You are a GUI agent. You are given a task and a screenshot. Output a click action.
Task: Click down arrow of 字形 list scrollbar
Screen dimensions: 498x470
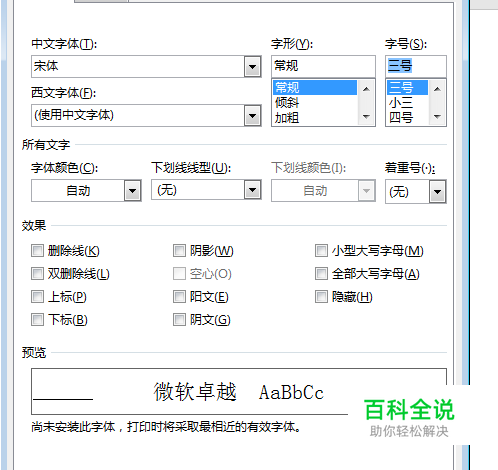pos(366,117)
